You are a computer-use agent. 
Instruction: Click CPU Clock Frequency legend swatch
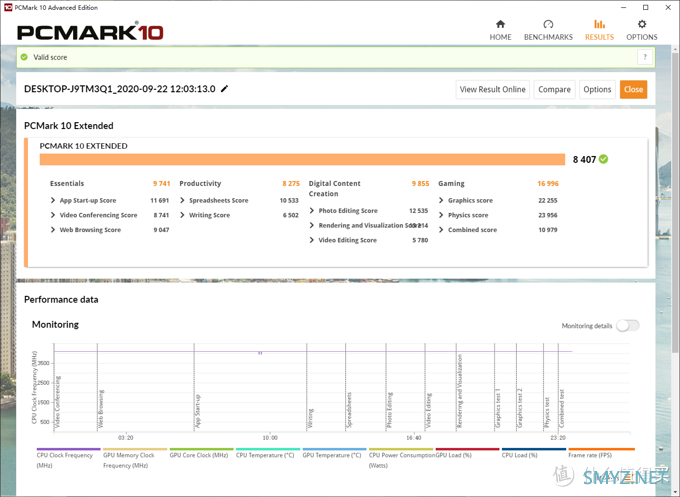(x=69, y=449)
